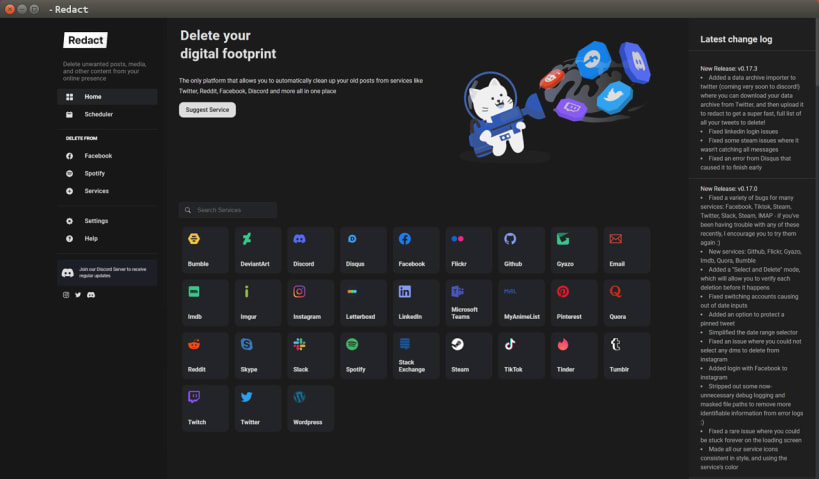The image size is (819, 479).
Task: Select the Gyazo service tile
Action: [x=575, y=250]
